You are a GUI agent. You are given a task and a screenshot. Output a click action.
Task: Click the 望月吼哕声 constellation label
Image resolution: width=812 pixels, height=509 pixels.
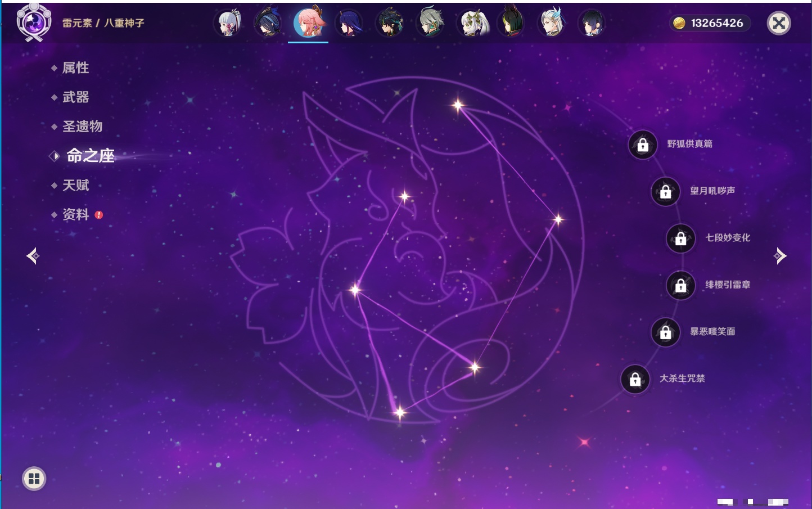712,191
